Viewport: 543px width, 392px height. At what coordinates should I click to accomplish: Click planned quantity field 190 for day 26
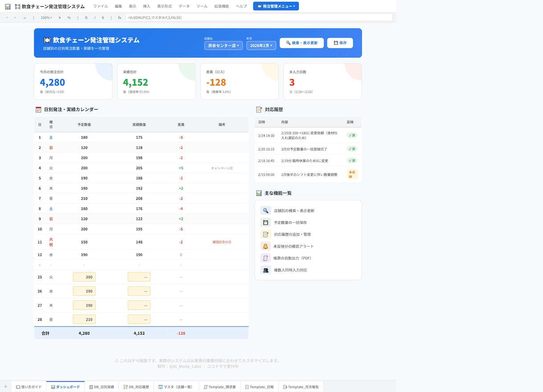[x=84, y=291]
